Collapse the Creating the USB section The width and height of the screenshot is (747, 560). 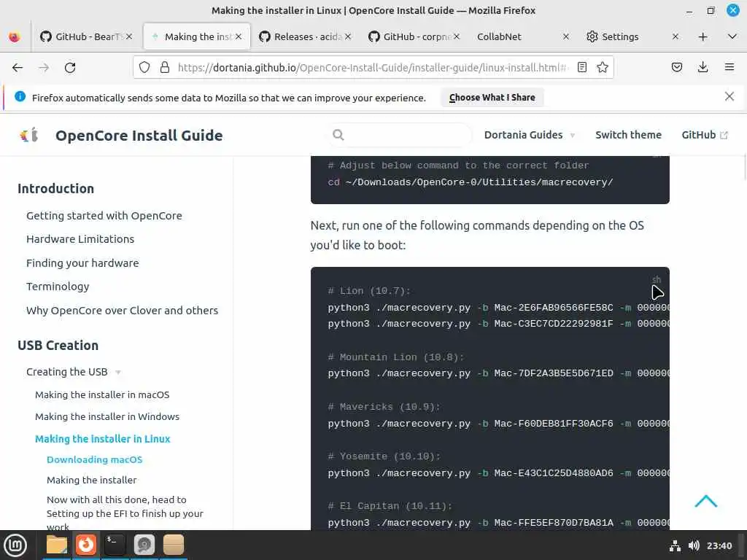74,372
